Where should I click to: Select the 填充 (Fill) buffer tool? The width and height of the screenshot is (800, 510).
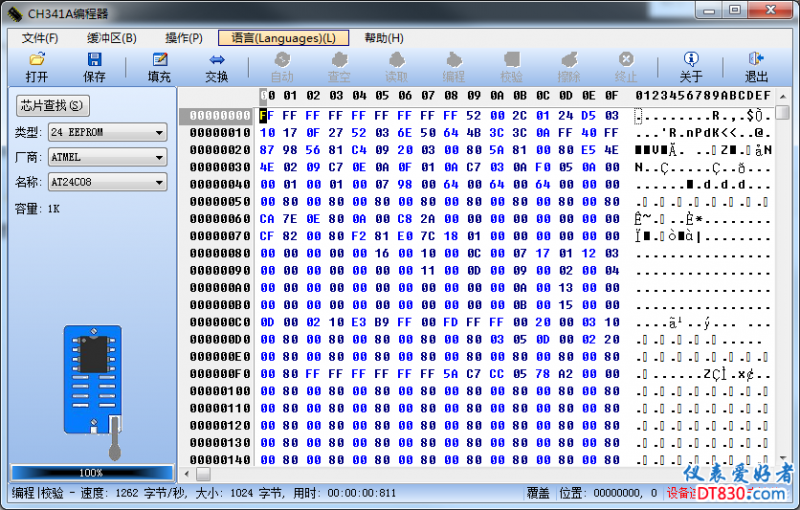tap(159, 67)
